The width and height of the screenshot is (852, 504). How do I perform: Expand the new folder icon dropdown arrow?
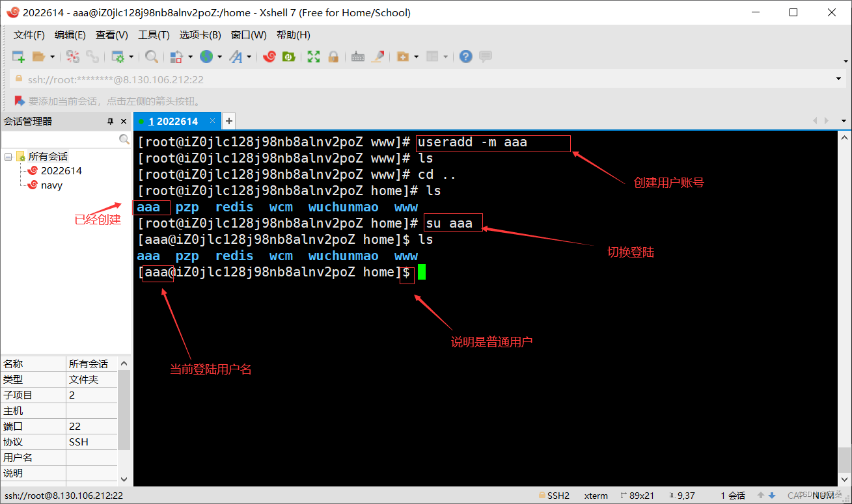click(x=416, y=57)
